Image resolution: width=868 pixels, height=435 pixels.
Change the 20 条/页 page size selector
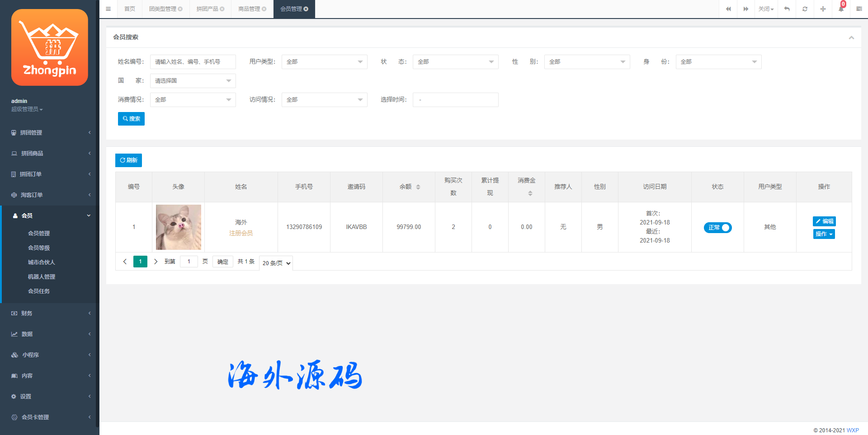coord(276,263)
